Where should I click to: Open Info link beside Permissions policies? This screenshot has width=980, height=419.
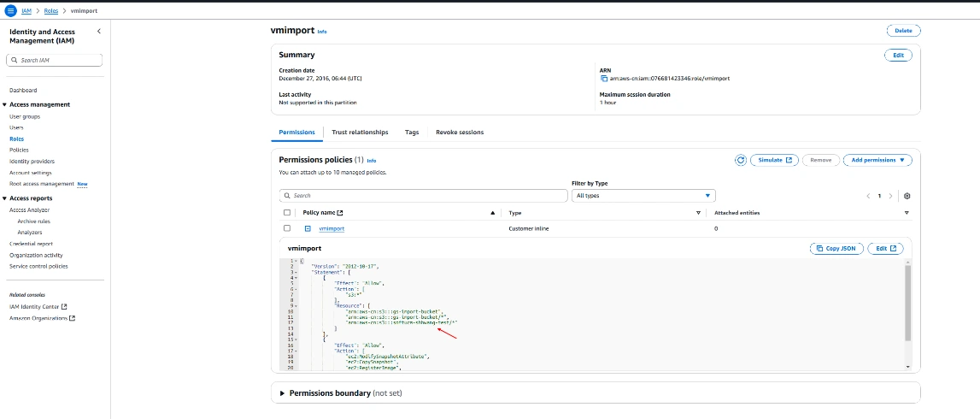pos(372,161)
